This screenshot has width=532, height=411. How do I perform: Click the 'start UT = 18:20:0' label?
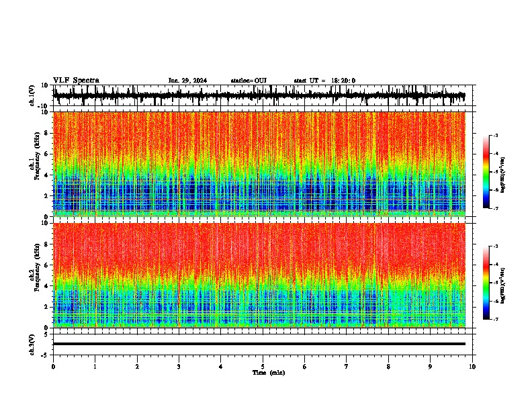tap(324, 81)
